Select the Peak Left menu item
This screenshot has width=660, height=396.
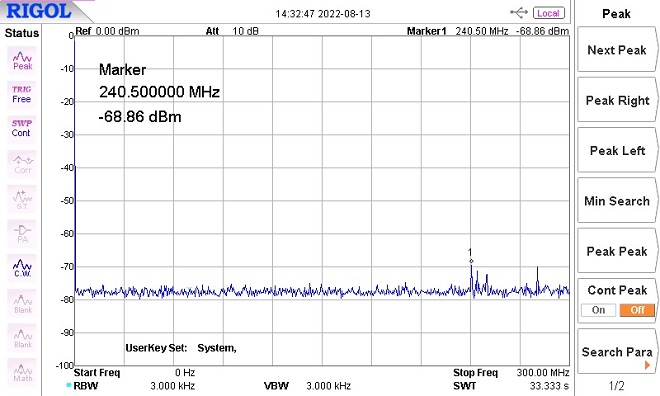click(x=617, y=151)
